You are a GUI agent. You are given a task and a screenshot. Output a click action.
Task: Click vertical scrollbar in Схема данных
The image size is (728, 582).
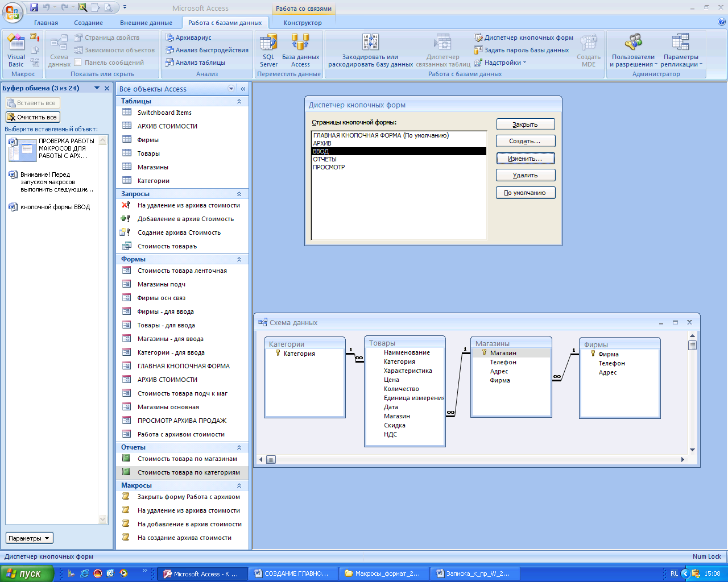pos(692,392)
